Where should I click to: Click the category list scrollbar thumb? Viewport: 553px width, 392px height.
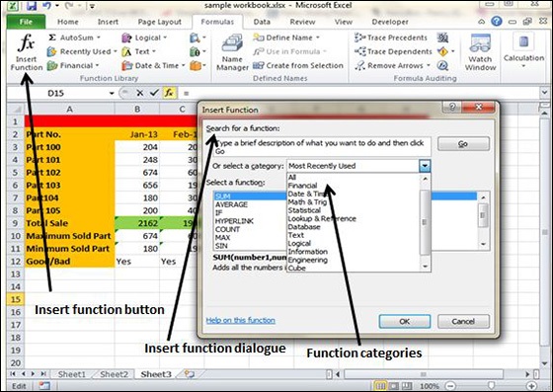[425, 222]
